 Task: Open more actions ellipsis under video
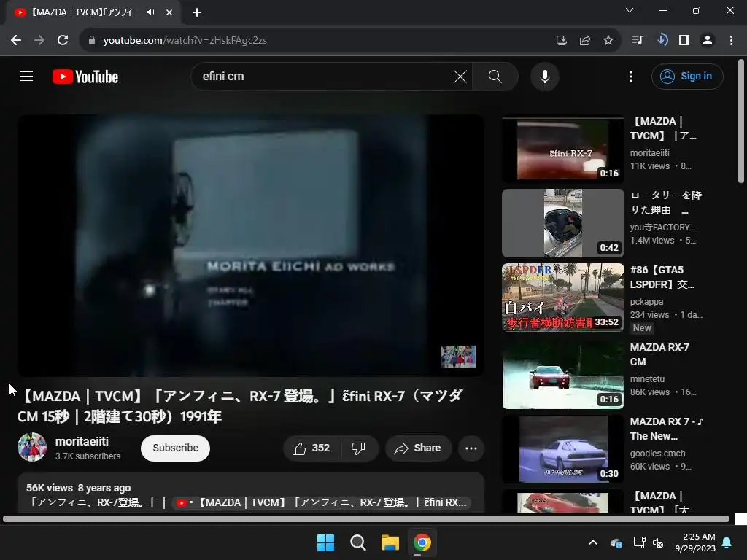coord(471,448)
